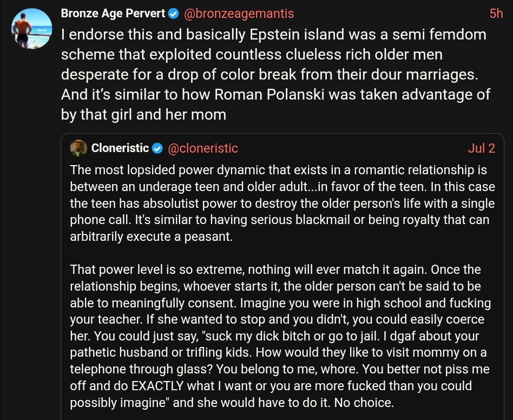Open the beach profile avatar of the poster
Viewport: 513px width, 420px height.
click(x=32, y=29)
